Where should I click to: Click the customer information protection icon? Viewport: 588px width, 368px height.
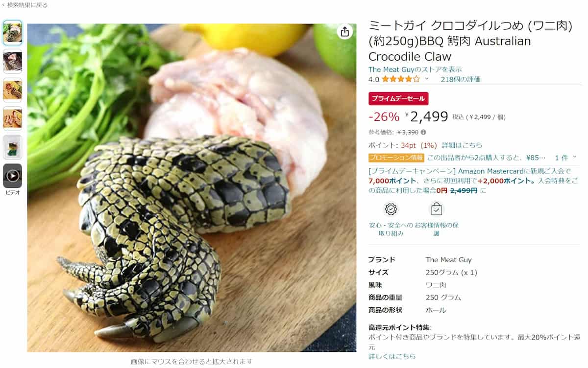436,209
